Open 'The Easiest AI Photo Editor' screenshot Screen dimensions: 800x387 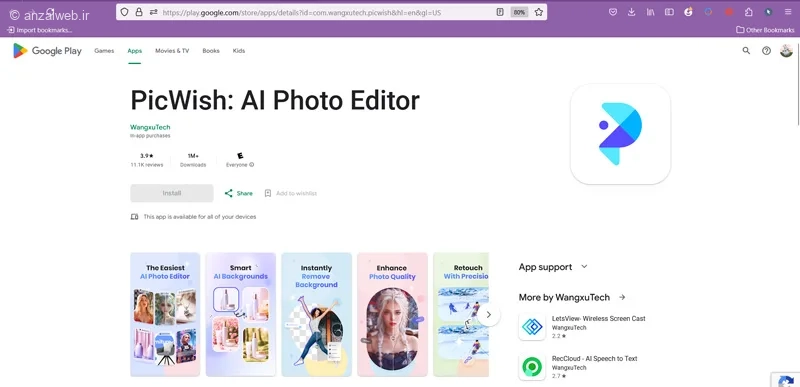click(165, 315)
